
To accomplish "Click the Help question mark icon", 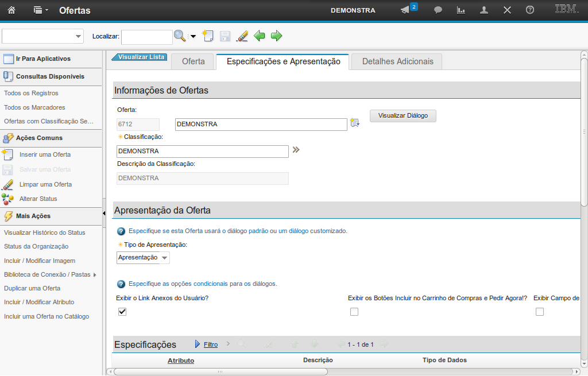I will tap(530, 10).
